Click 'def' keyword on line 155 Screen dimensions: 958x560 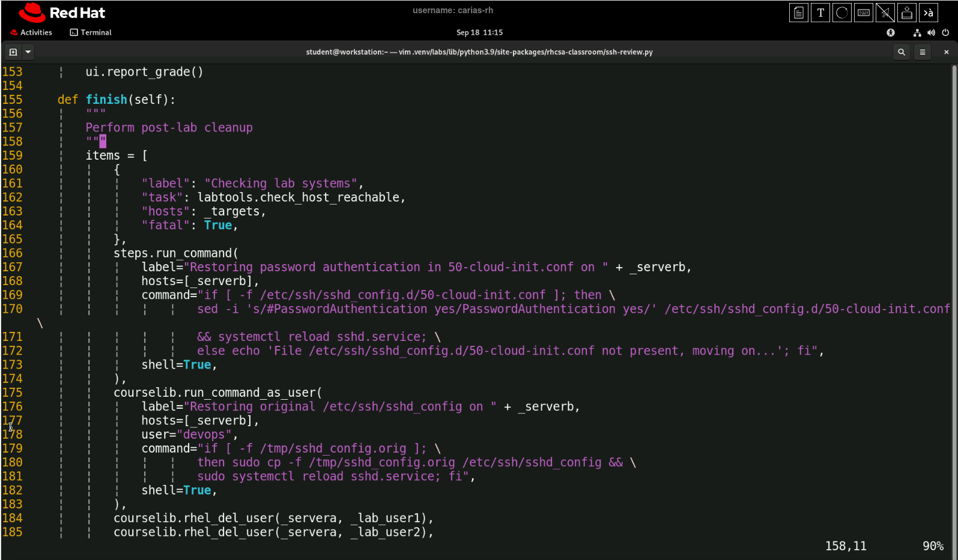coord(68,100)
